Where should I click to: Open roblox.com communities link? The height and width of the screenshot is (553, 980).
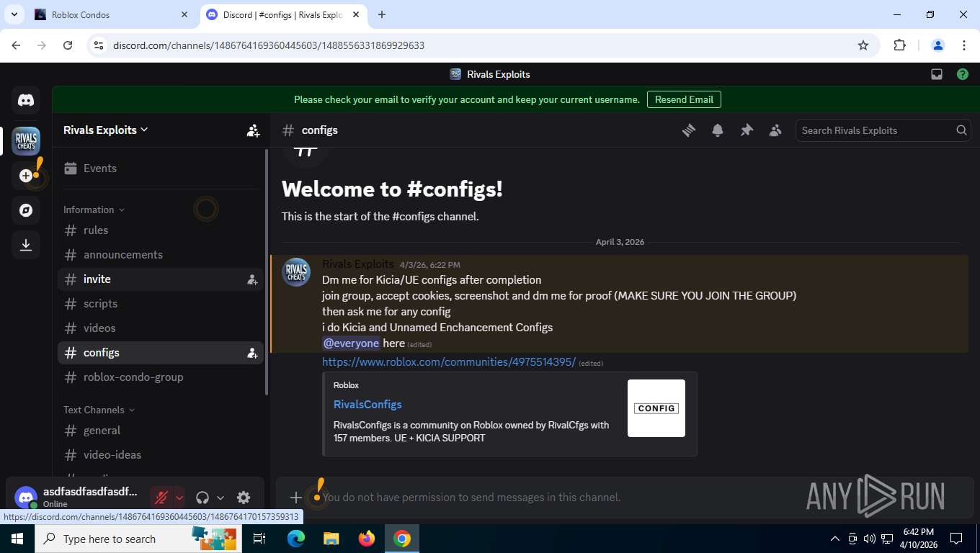[x=449, y=362]
